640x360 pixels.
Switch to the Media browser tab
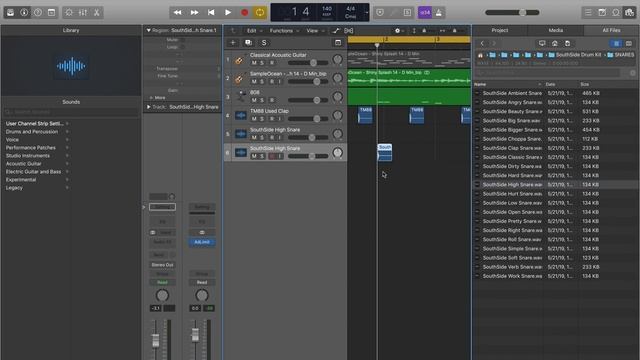tap(556, 30)
